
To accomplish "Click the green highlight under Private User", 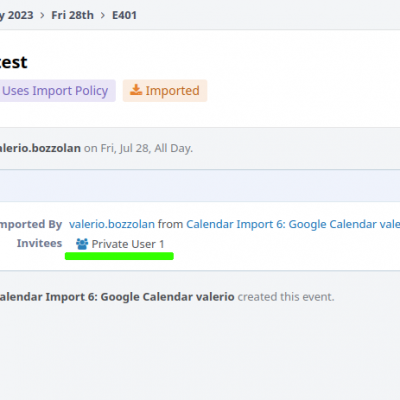I will 119,256.
